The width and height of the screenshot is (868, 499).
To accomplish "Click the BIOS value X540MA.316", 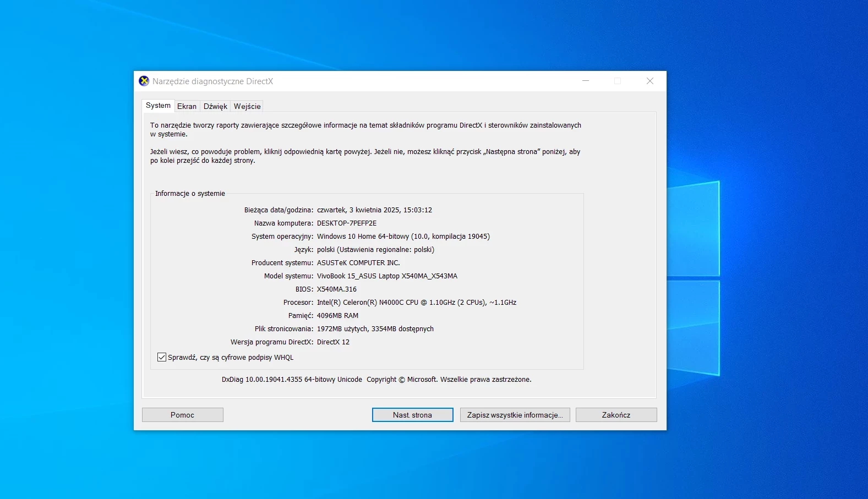I will click(x=337, y=289).
